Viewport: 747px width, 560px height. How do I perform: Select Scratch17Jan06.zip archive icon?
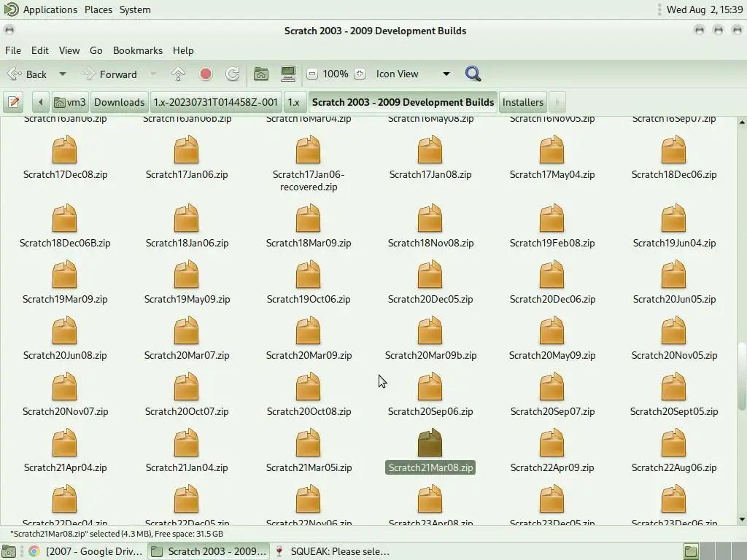click(186, 149)
